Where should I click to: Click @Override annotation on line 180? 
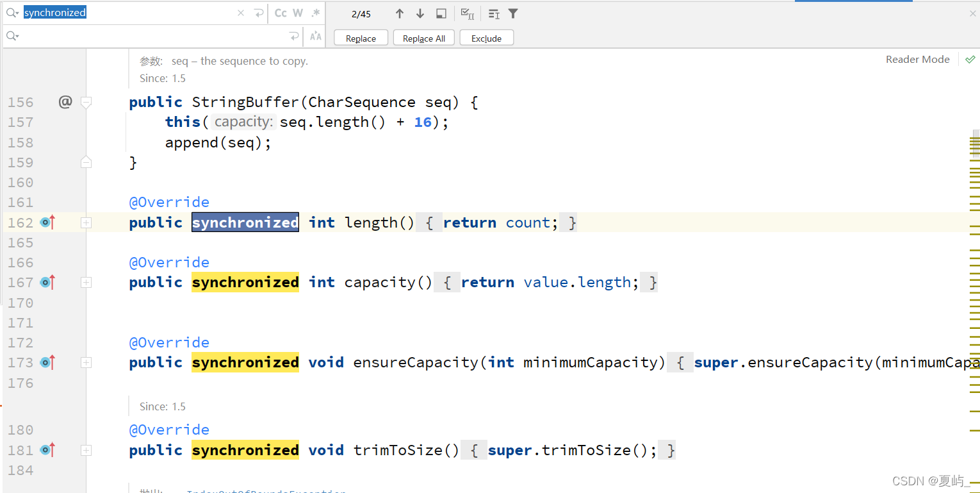pyautogui.click(x=169, y=430)
